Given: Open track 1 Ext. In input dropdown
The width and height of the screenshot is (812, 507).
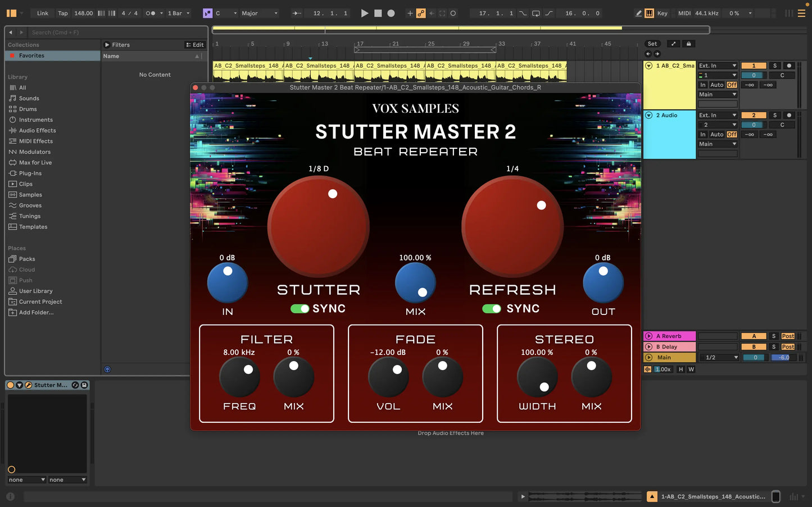Looking at the screenshot, I should point(718,66).
